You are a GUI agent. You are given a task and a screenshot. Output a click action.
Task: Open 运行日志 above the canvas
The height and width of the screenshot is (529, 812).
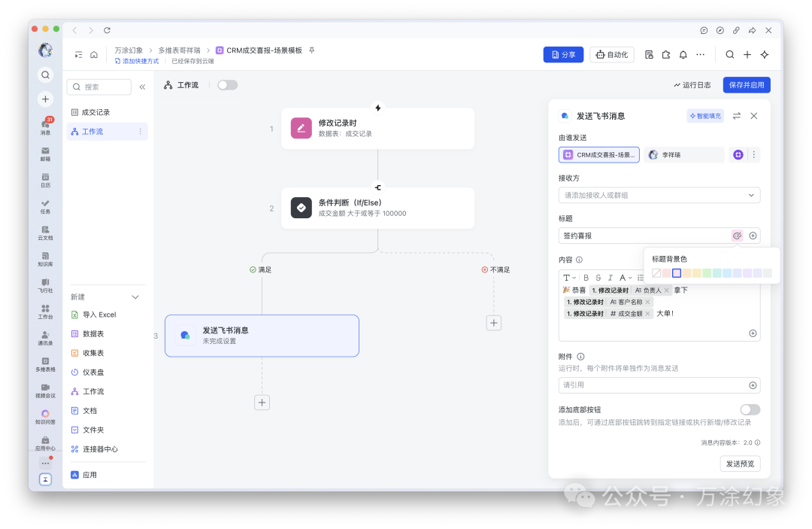pos(692,85)
